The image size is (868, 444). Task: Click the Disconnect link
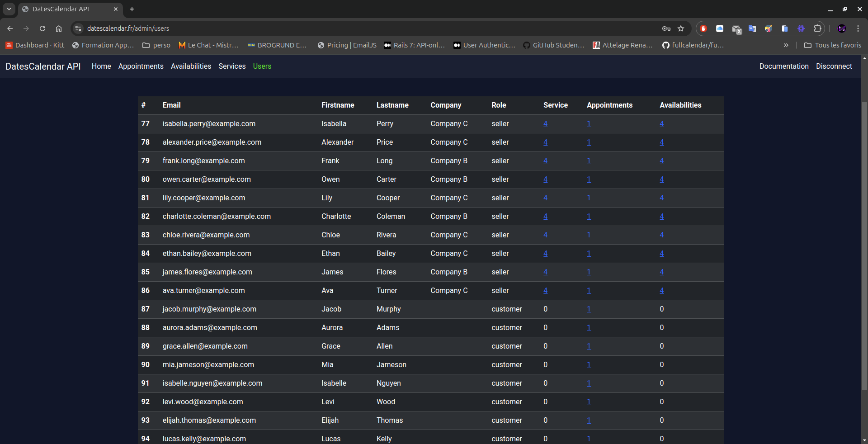pos(834,66)
